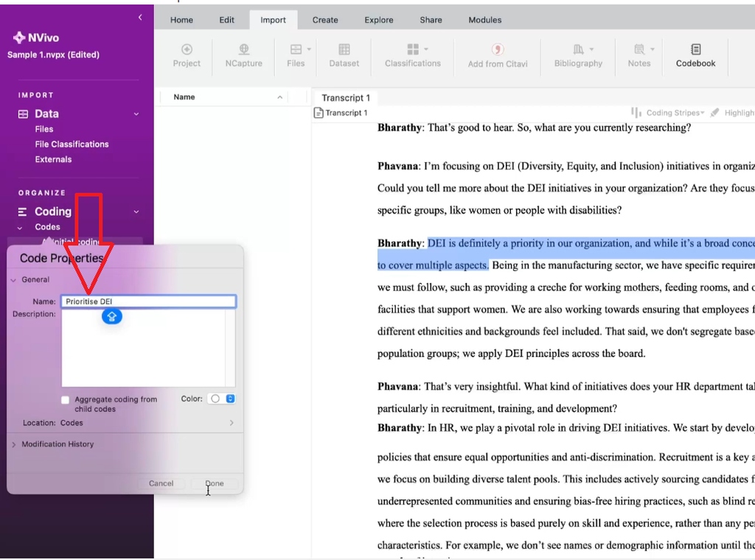
Task: Click the Coding section icon in sidebar
Action: [22, 211]
